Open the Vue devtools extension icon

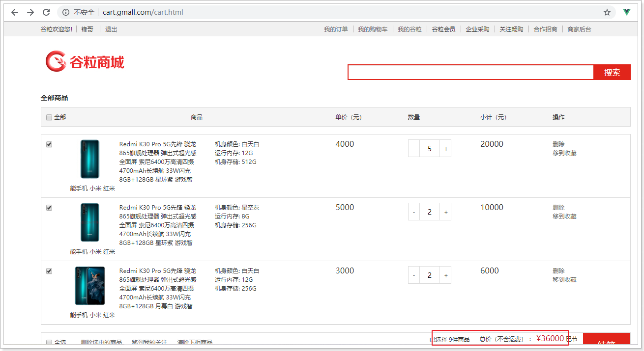[627, 12]
